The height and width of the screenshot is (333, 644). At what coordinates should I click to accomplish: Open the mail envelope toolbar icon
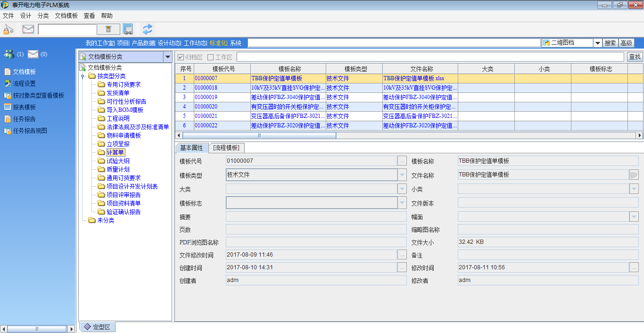[x=28, y=29]
